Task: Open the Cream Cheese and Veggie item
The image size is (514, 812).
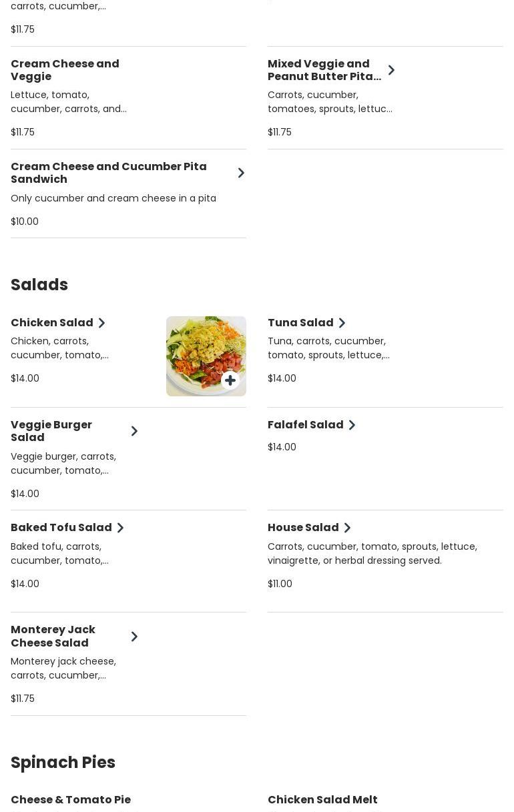Action: click(x=65, y=70)
